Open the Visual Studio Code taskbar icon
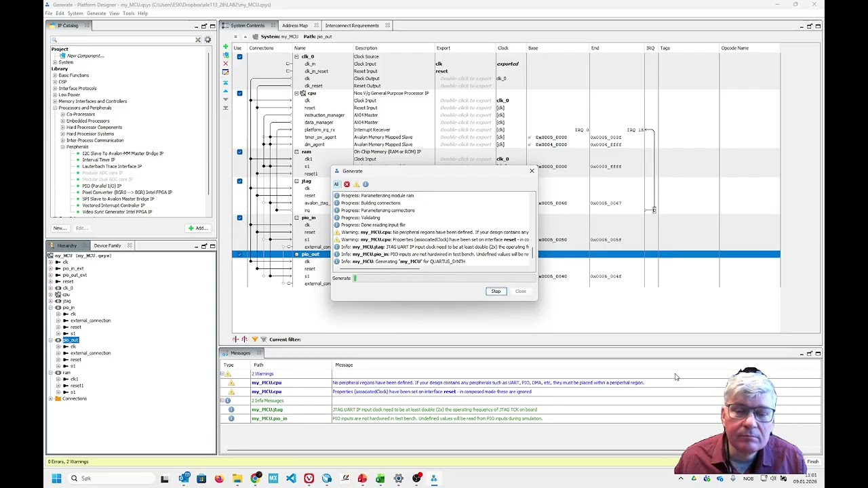The height and width of the screenshot is (488, 868). pos(291,479)
